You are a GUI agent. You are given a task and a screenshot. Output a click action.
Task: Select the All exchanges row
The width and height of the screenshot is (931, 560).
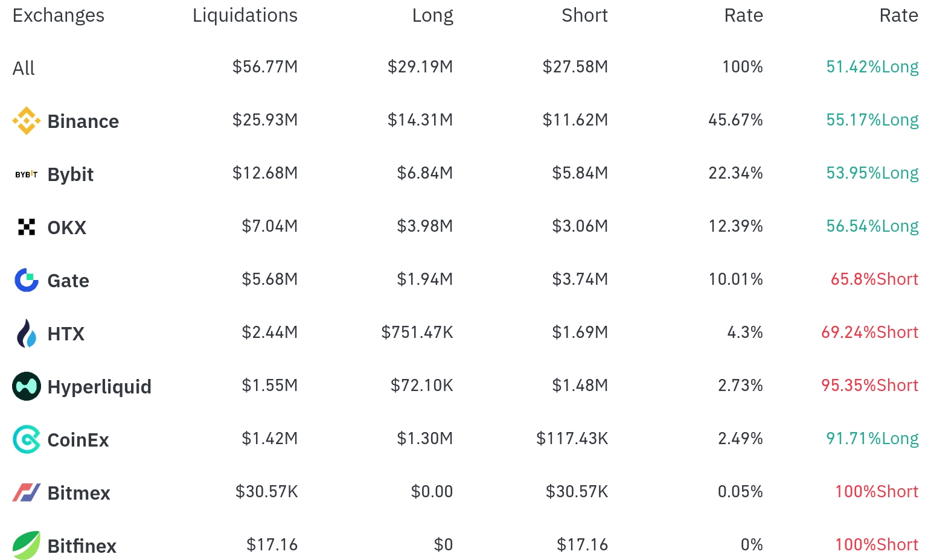tap(465, 68)
